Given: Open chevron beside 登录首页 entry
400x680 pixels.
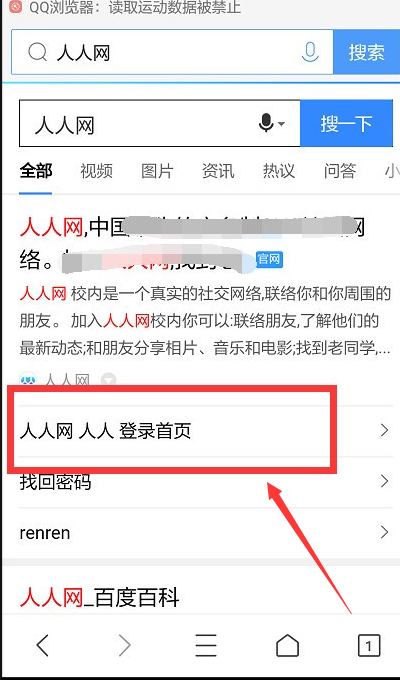Looking at the screenshot, I should (384, 430).
